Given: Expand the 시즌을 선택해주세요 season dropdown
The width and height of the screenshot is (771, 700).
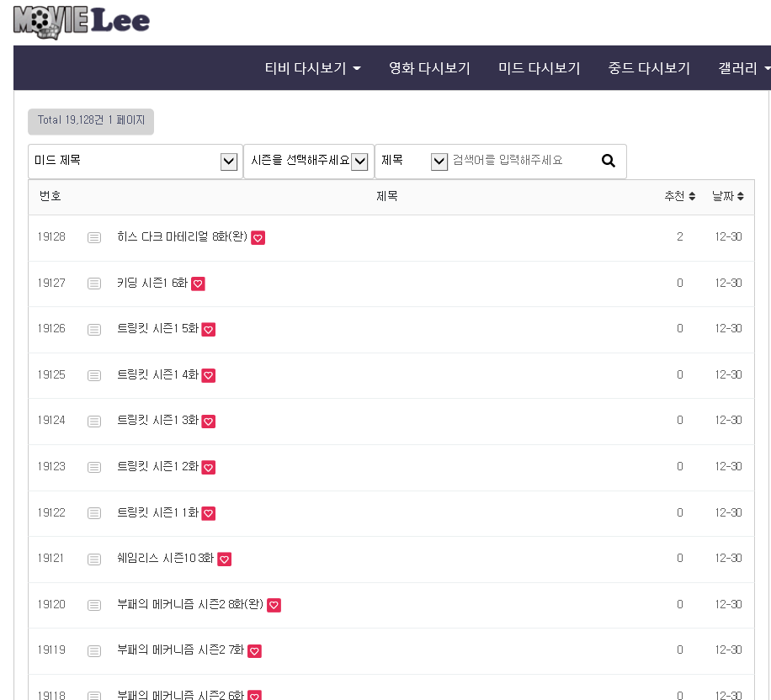Looking at the screenshot, I should pos(308,161).
